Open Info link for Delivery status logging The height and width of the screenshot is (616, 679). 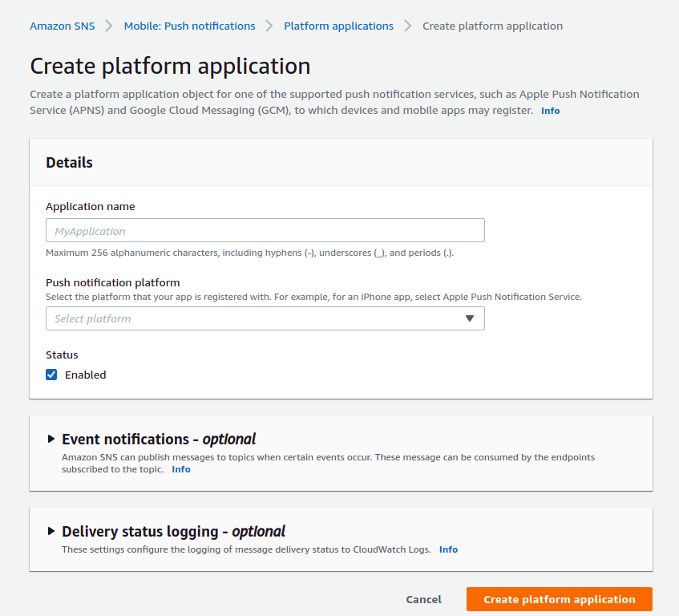click(x=448, y=549)
